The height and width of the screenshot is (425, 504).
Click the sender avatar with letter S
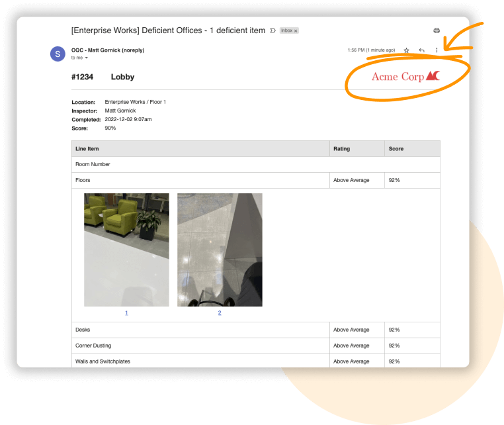(58, 54)
